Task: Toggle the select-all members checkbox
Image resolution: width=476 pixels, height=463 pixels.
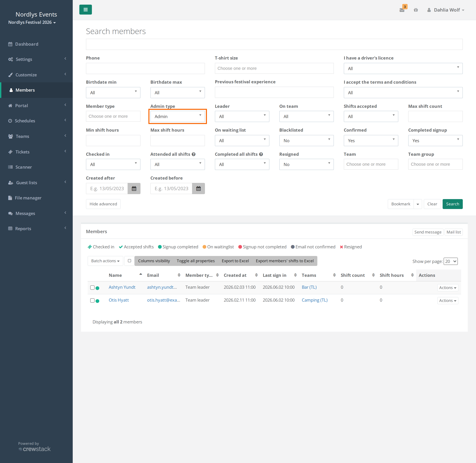Action: pos(129,261)
